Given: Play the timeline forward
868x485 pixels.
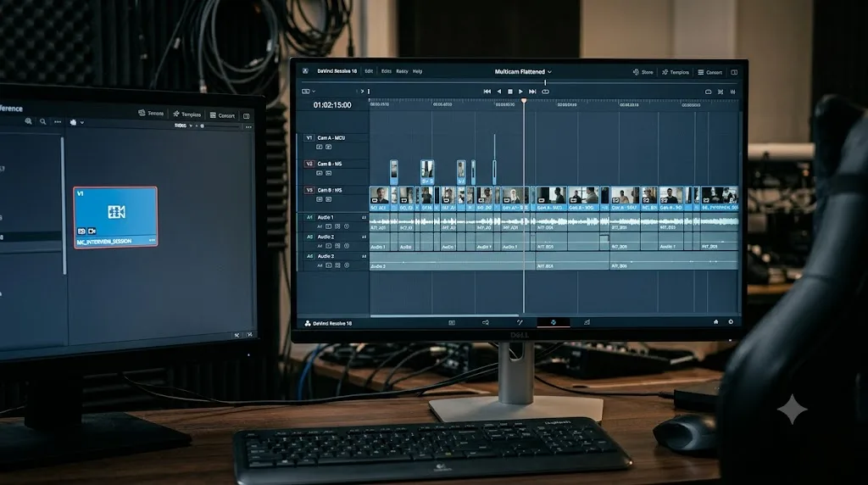Looking at the screenshot, I should tap(520, 92).
